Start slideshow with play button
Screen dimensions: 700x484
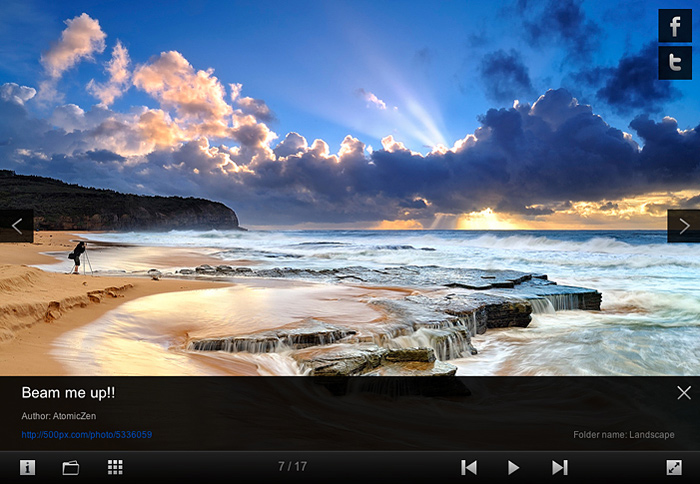[513, 467]
